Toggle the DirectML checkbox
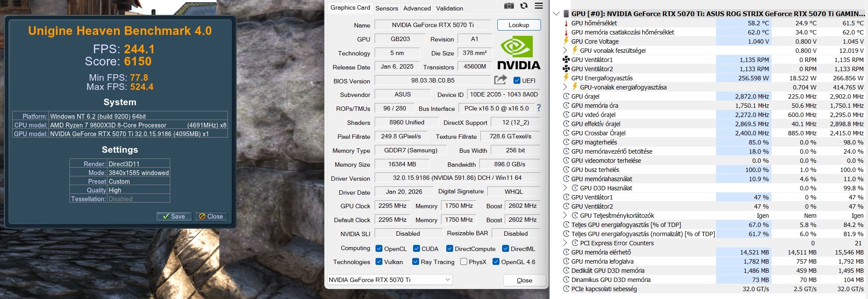Viewport: 868px width, 299px height. click(x=506, y=248)
